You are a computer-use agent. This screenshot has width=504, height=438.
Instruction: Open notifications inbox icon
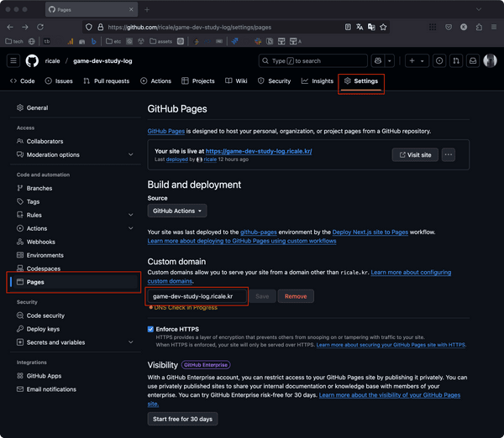coord(473,60)
